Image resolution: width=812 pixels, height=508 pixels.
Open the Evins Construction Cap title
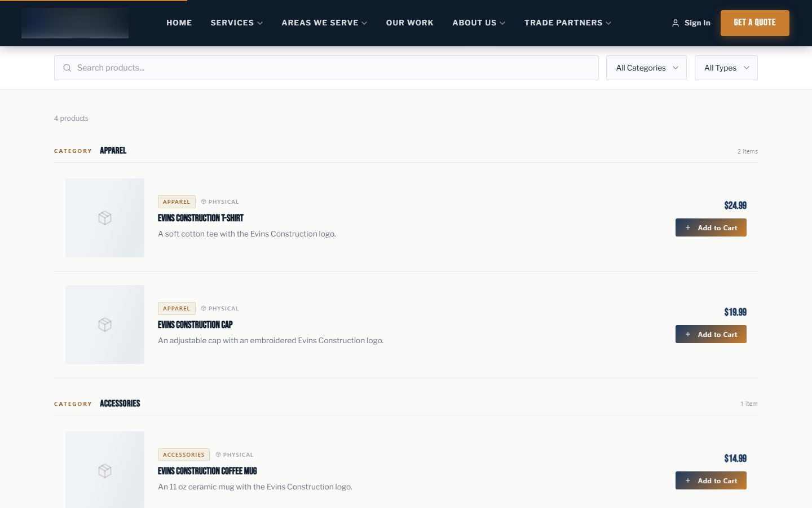coord(195,325)
